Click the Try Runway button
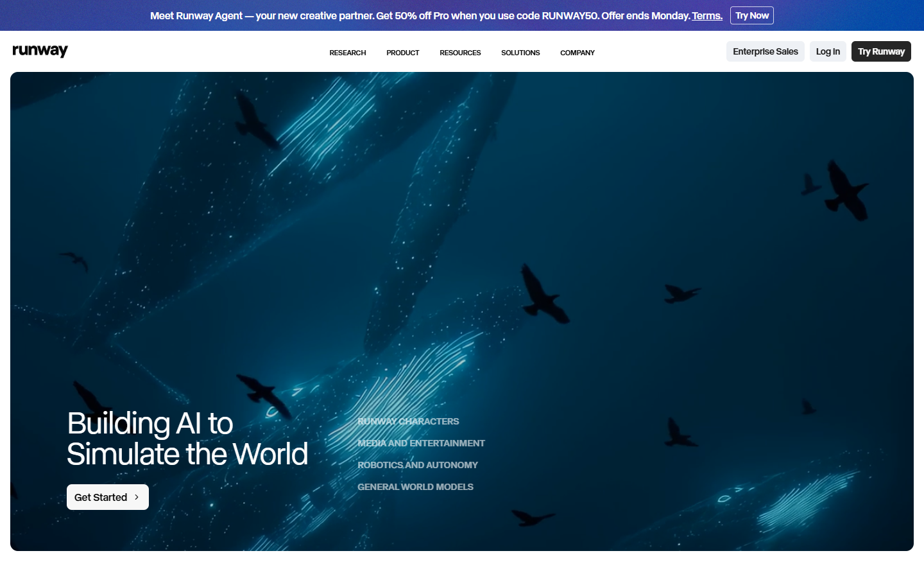Viewport: 924px width, 578px height. [881, 51]
